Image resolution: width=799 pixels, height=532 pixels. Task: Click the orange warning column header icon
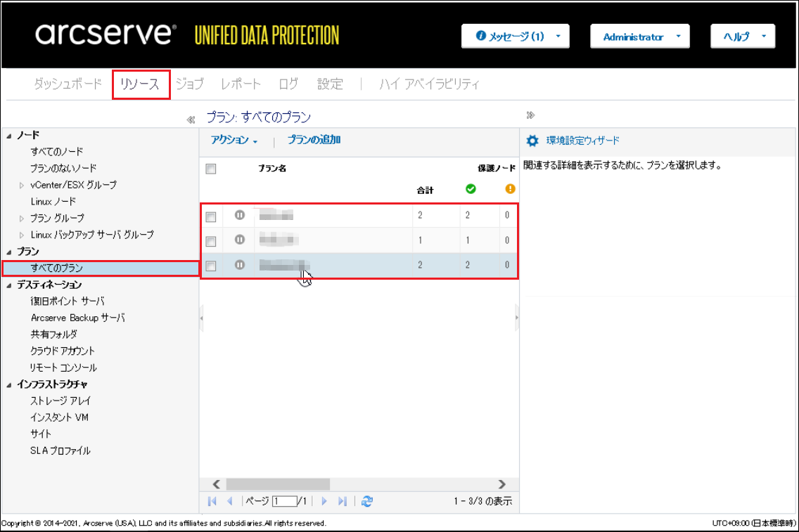510,189
